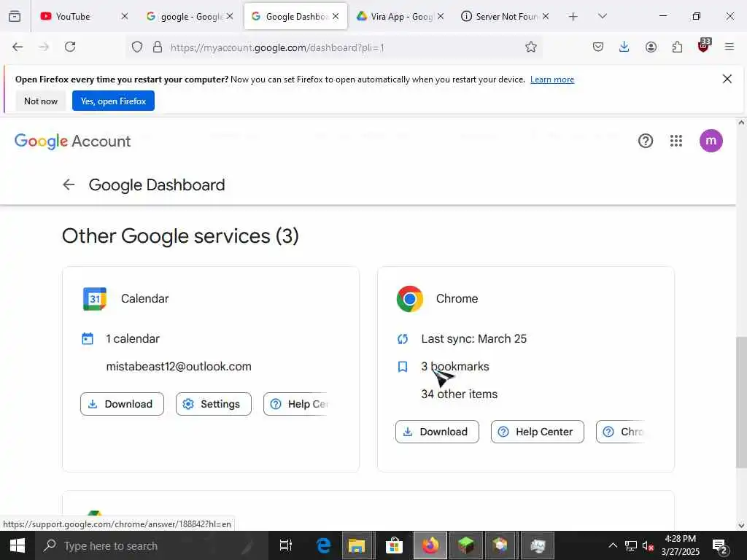This screenshot has width=747, height=560.
Task: Reload the current page
Action: pos(70,47)
